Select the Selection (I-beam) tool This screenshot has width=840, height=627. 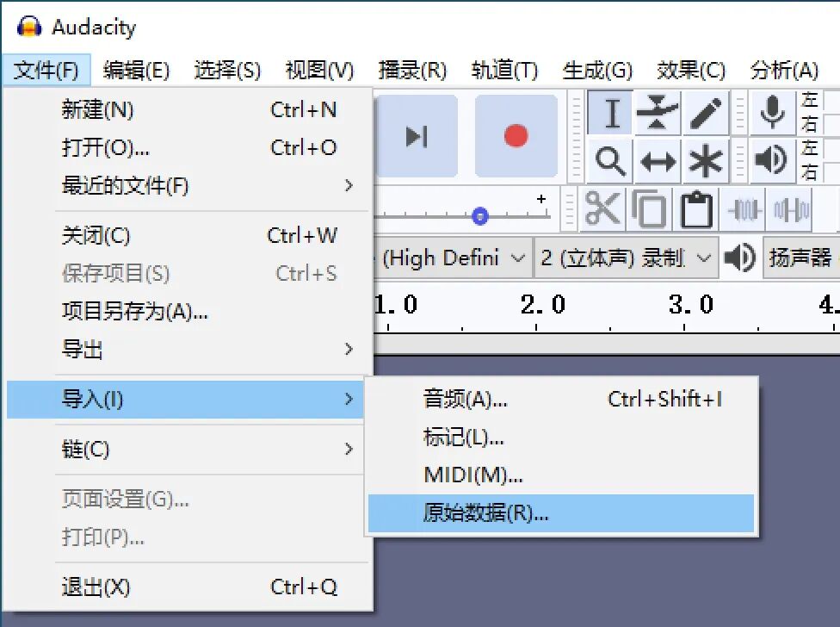611,113
